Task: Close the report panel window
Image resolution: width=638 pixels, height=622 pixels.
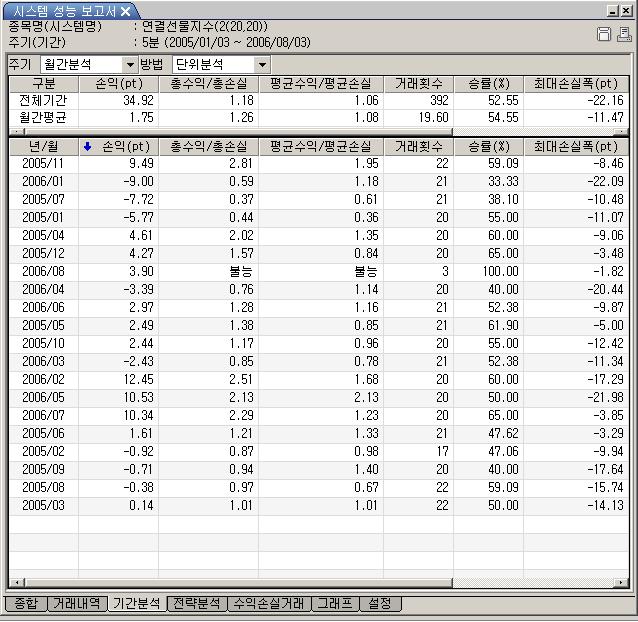Action: pos(626,11)
